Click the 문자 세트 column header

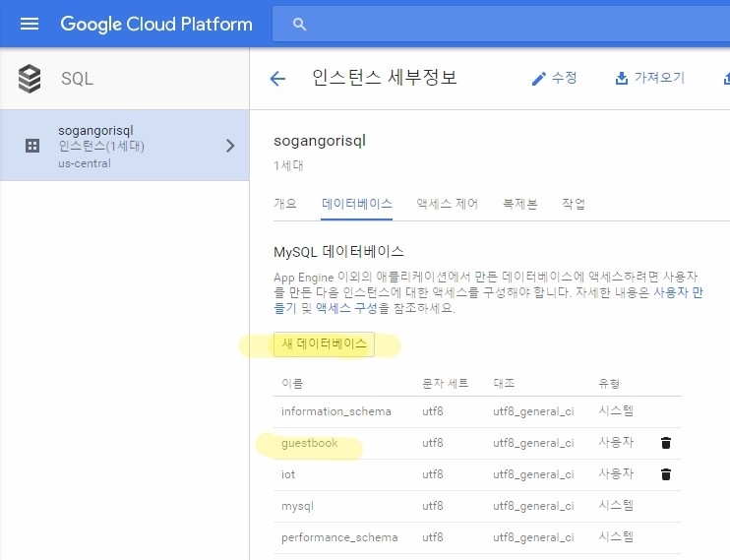click(445, 384)
